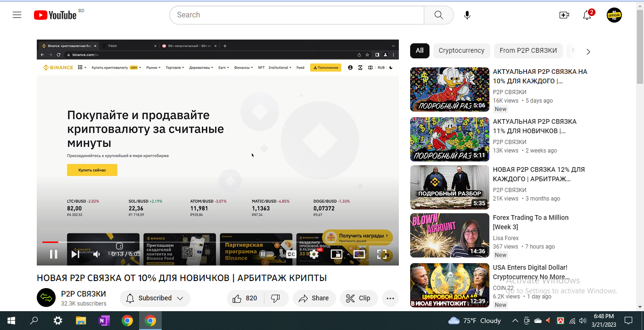The width and height of the screenshot is (644, 330).
Task: Go to YouTube home via logo
Action: click(x=55, y=15)
